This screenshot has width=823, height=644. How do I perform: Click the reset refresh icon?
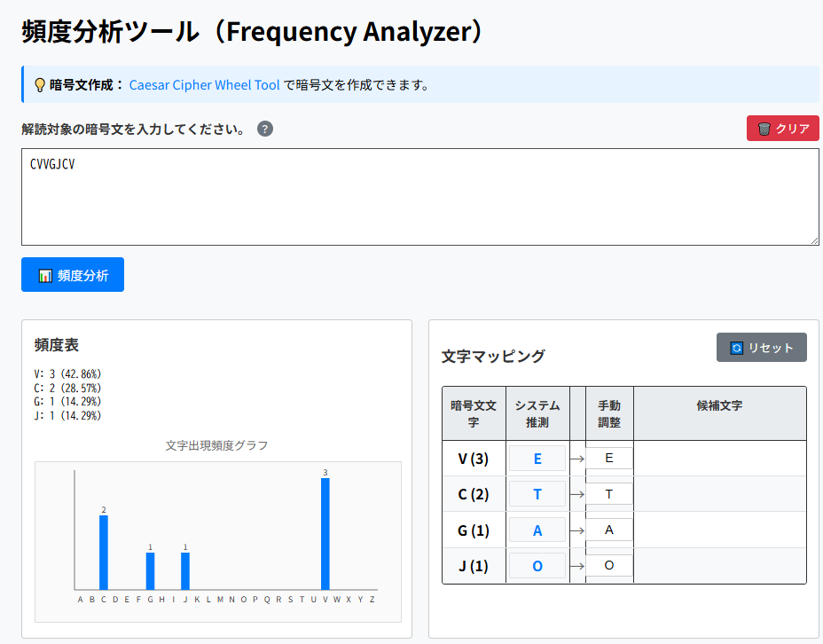coord(736,348)
